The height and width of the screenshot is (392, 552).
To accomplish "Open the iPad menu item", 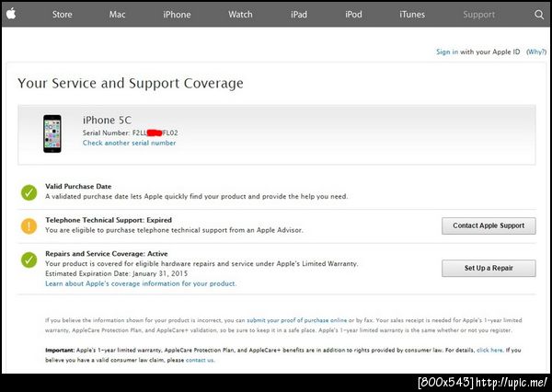I will (299, 15).
